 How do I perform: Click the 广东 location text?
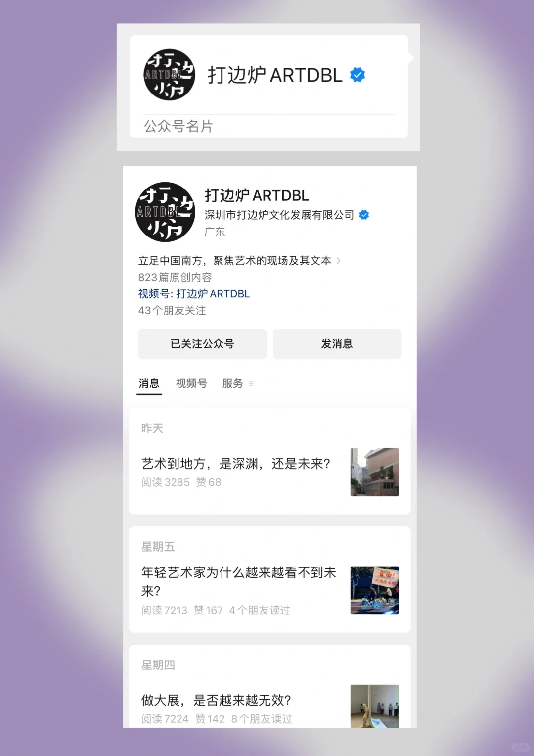coord(215,232)
